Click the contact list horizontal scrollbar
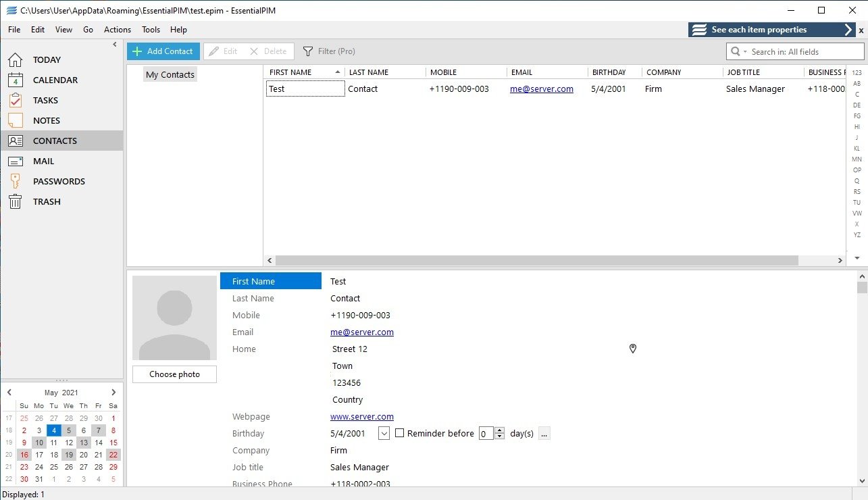The width and height of the screenshot is (868, 500). point(537,260)
